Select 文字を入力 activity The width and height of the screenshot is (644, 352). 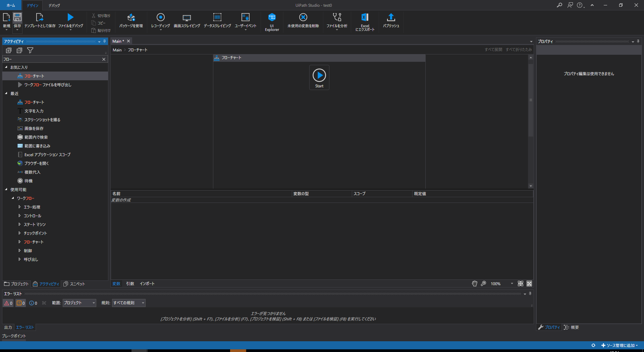[34, 111]
